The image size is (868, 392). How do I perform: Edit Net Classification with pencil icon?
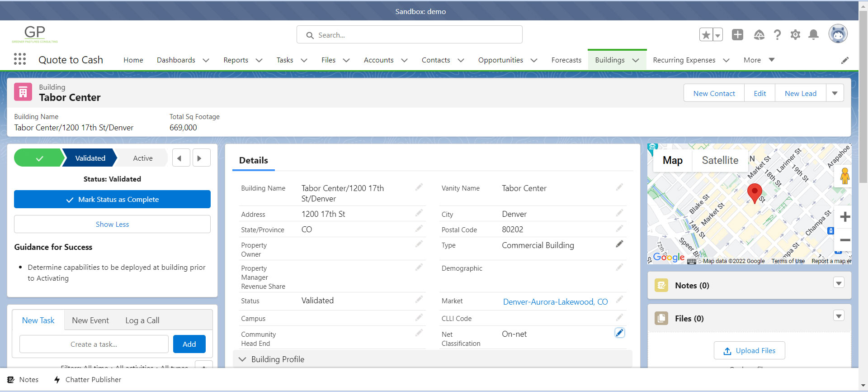(x=619, y=333)
